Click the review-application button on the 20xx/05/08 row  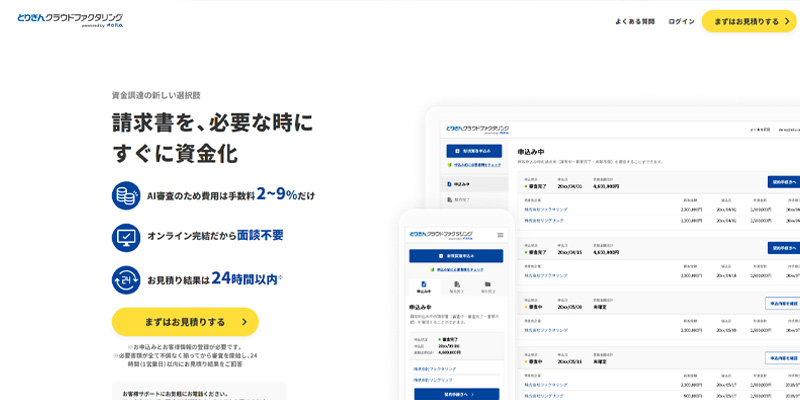pyautogui.click(x=783, y=303)
